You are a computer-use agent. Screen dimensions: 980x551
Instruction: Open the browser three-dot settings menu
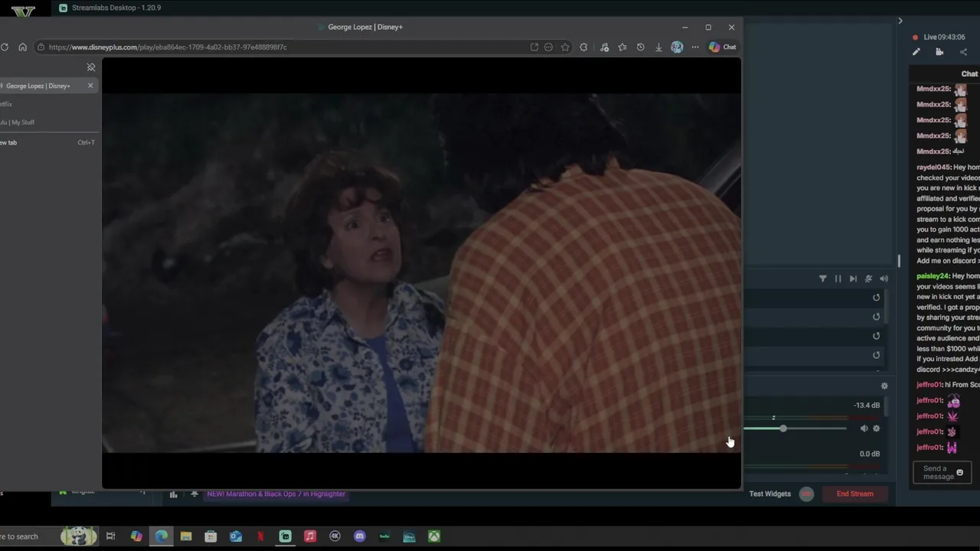click(695, 47)
